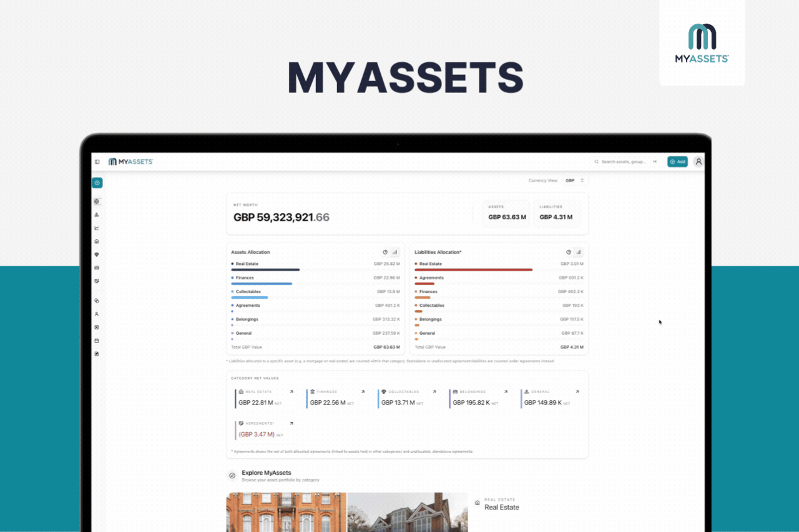This screenshot has height=532, width=799.
Task: Click the Finances bar in Assets Allocation
Action: pyautogui.click(x=262, y=284)
